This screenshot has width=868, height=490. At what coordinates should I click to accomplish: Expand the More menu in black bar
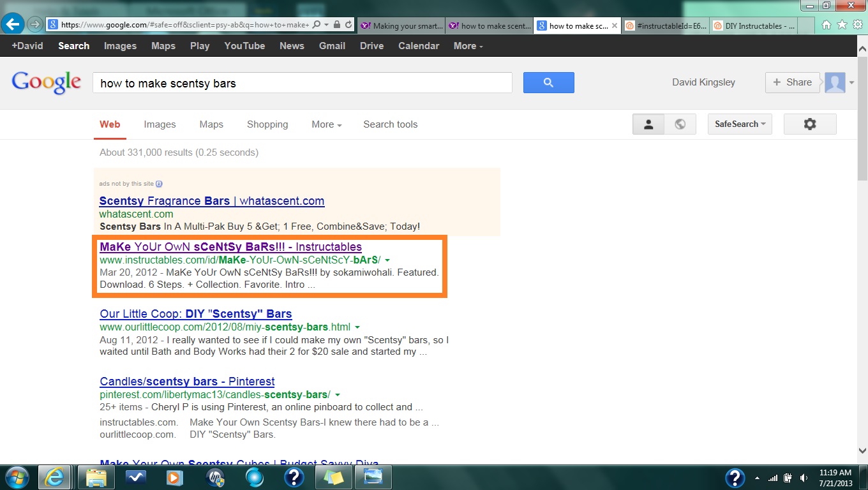468,46
